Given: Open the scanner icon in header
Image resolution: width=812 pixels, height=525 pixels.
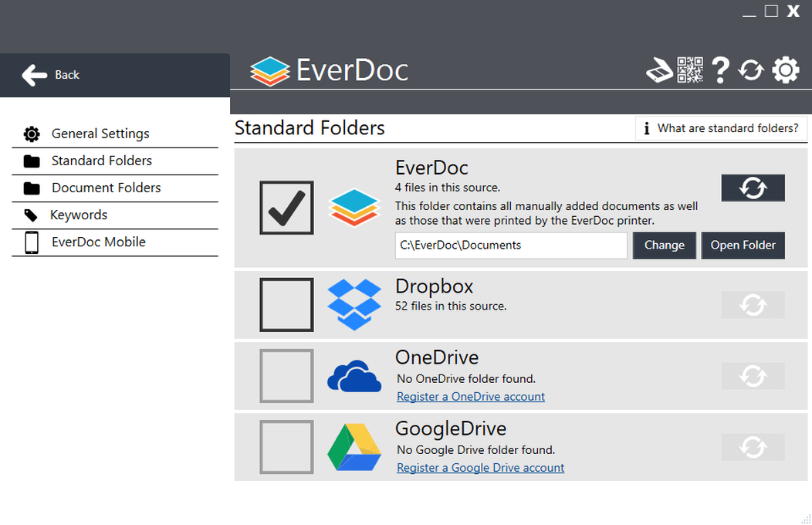Looking at the screenshot, I should [x=659, y=70].
